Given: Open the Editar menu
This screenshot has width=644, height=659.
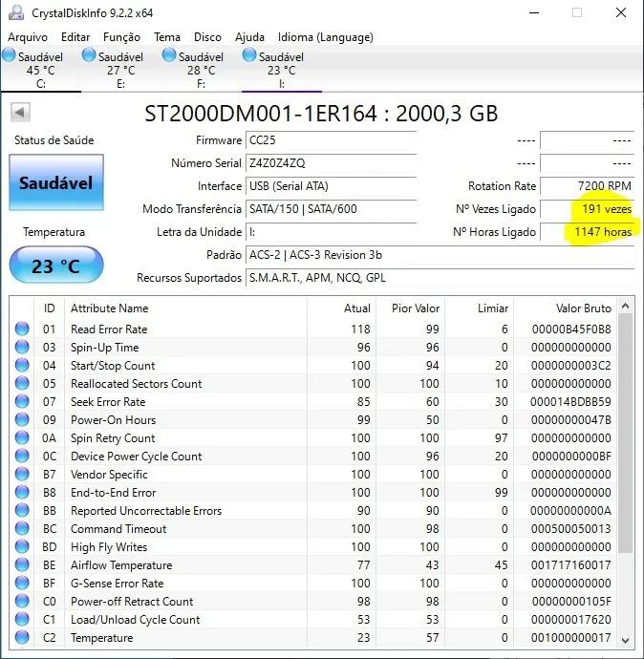Looking at the screenshot, I should pyautogui.click(x=75, y=37).
